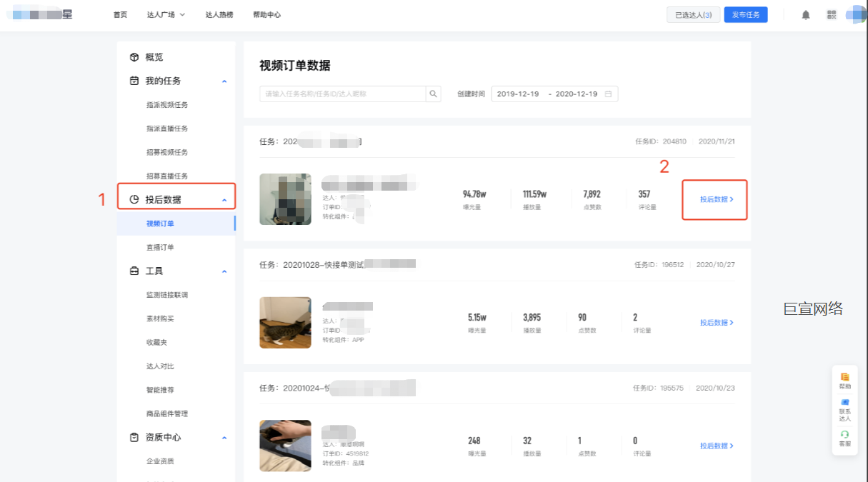Click the 已选达人(3) button
Image resolution: width=868 pixels, height=482 pixels.
[692, 14]
